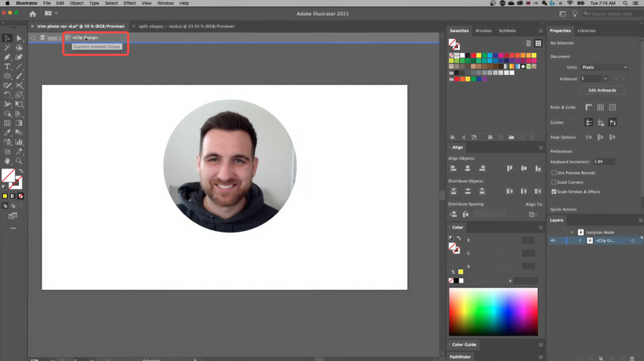Activate the Direct Selection tool

point(19,38)
